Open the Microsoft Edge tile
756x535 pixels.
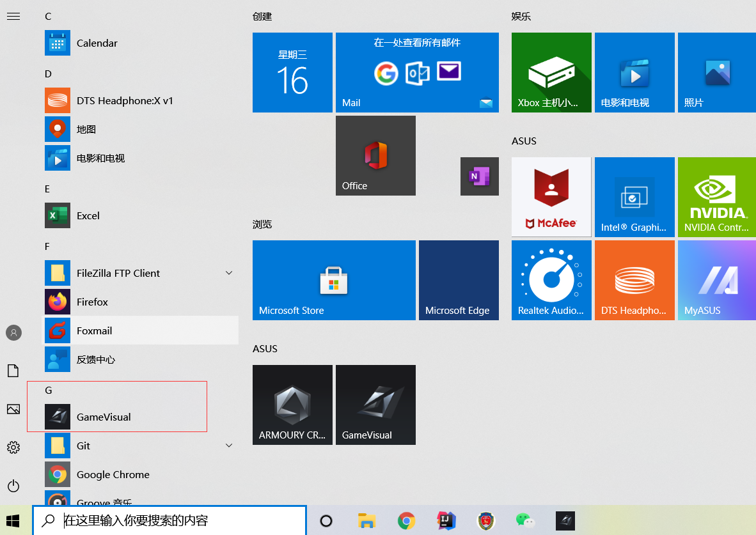[x=459, y=280]
